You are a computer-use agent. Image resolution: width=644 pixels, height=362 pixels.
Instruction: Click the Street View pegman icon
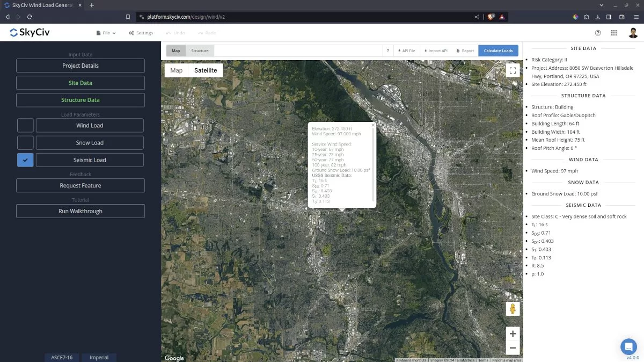[x=513, y=309]
